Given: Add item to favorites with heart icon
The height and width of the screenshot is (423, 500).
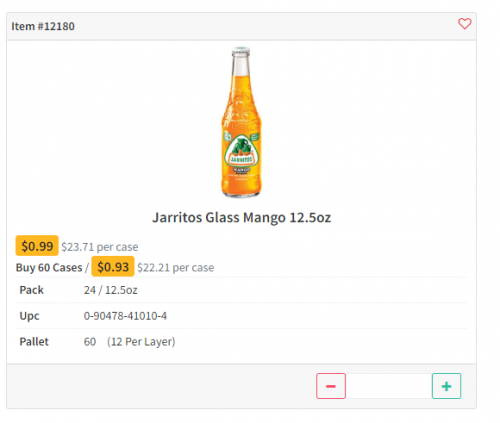Looking at the screenshot, I should point(464,24).
